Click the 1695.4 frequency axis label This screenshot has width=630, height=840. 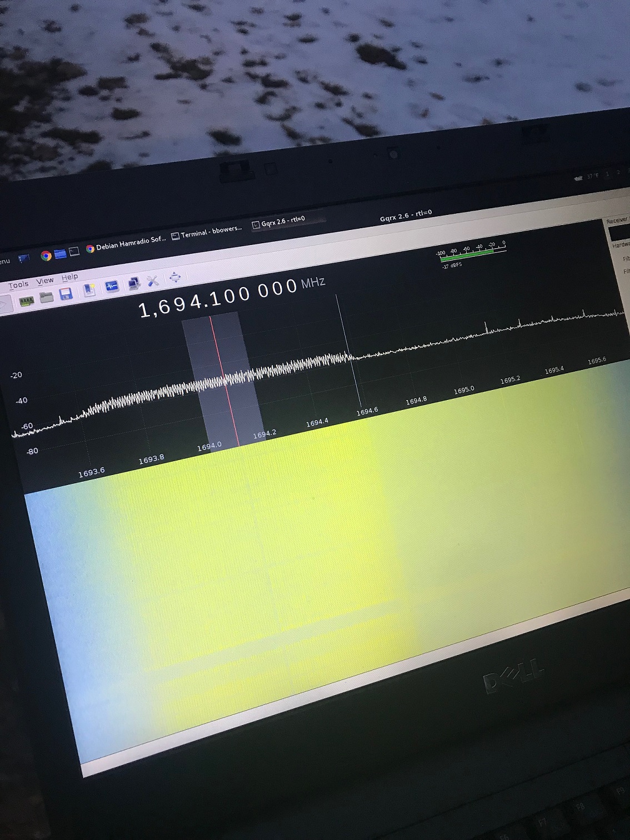pyautogui.click(x=554, y=370)
